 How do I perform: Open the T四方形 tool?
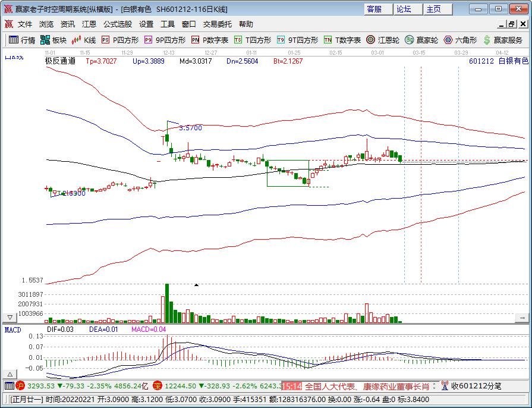coord(253,40)
